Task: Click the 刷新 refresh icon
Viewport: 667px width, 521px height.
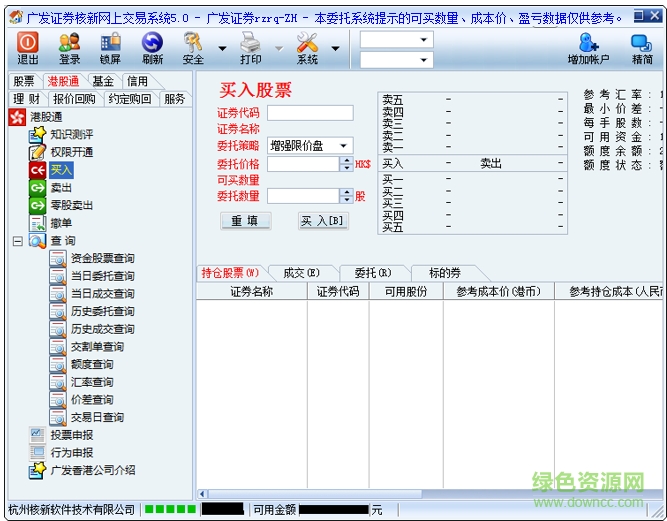Action: pos(152,48)
